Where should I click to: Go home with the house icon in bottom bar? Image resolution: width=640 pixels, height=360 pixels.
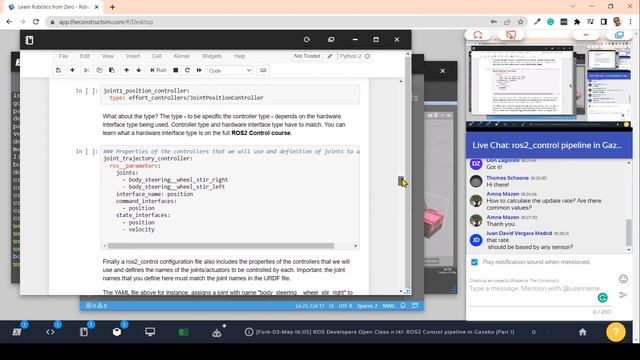582,332
